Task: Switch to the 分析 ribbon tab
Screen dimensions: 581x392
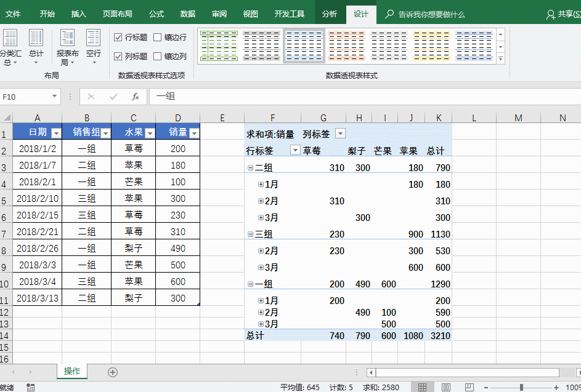Action: (x=330, y=14)
